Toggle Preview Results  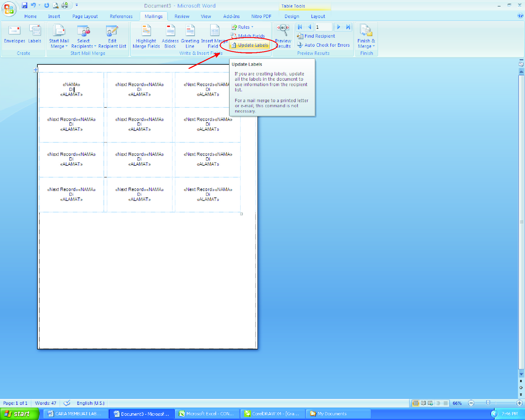point(283,37)
